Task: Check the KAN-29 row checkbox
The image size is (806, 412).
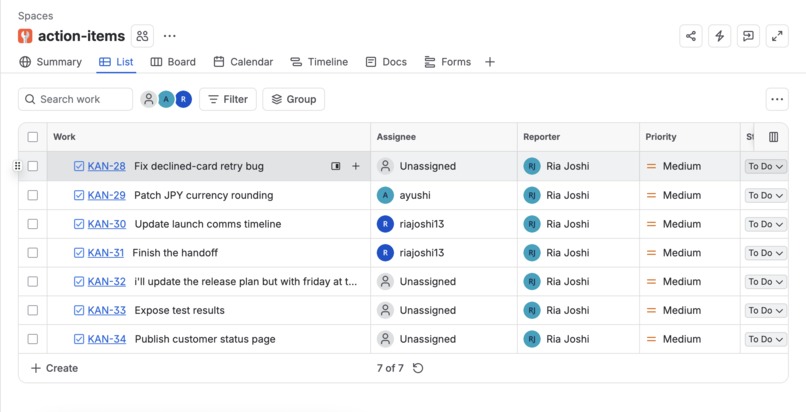Action: coord(33,195)
